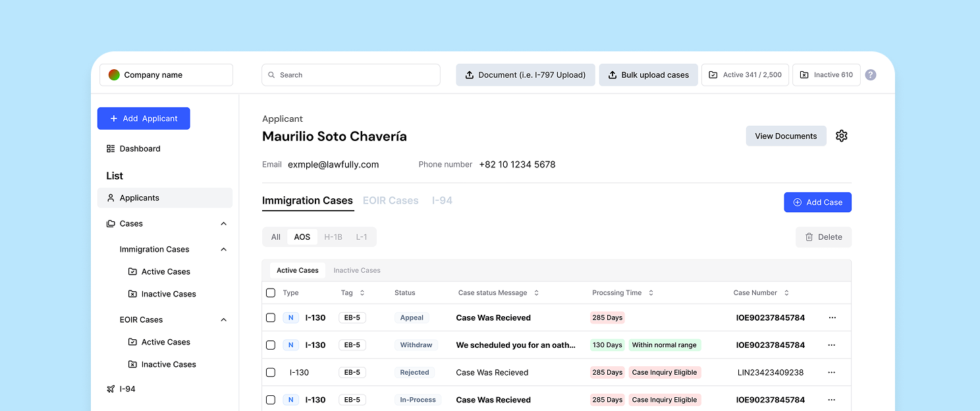Collapse the Cases section in sidebar
The height and width of the screenshot is (411, 980).
(223, 224)
